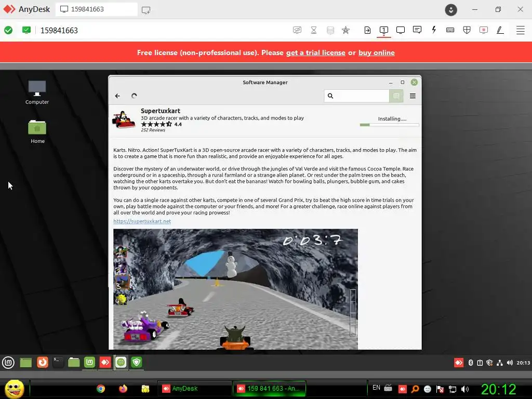Enable AnyDesk whiteboard pen
The height and width of the screenshot is (399, 532).
coord(500,30)
